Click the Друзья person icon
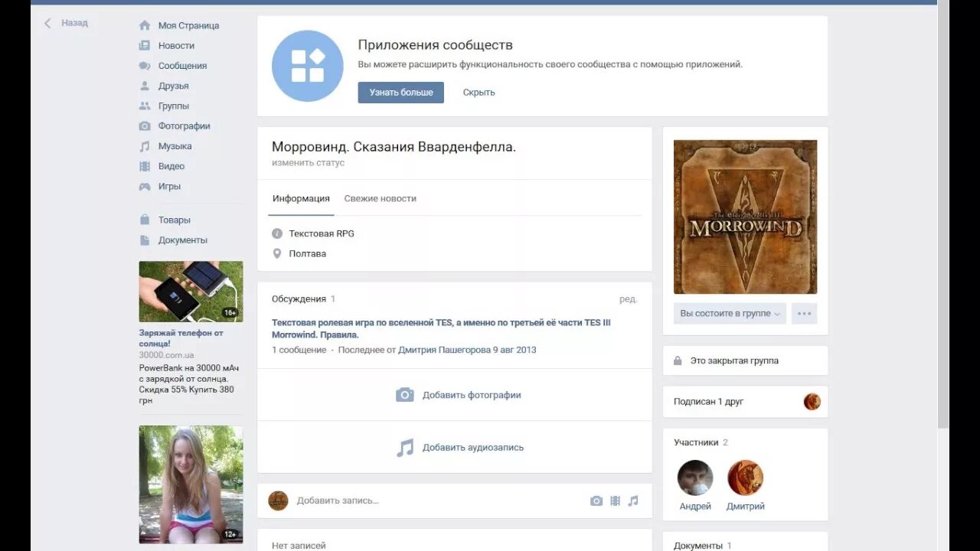Screen dimensions: 980x551 coord(145,86)
